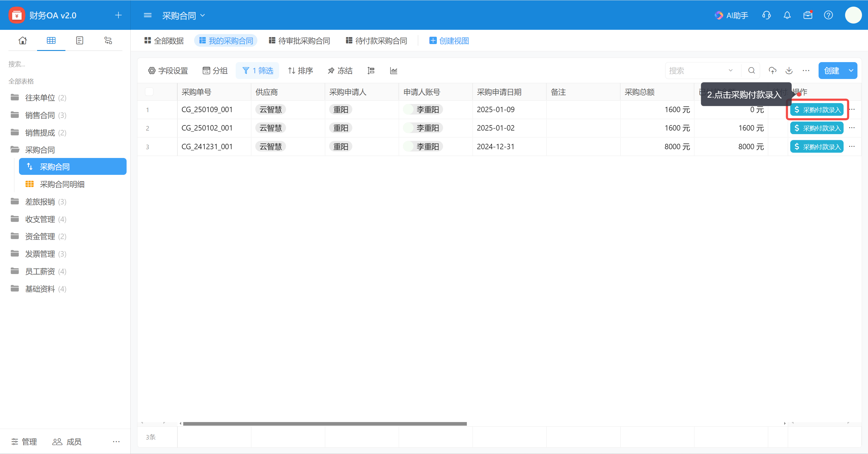Open the notifications bell
This screenshot has width=868, height=454.
tap(787, 15)
